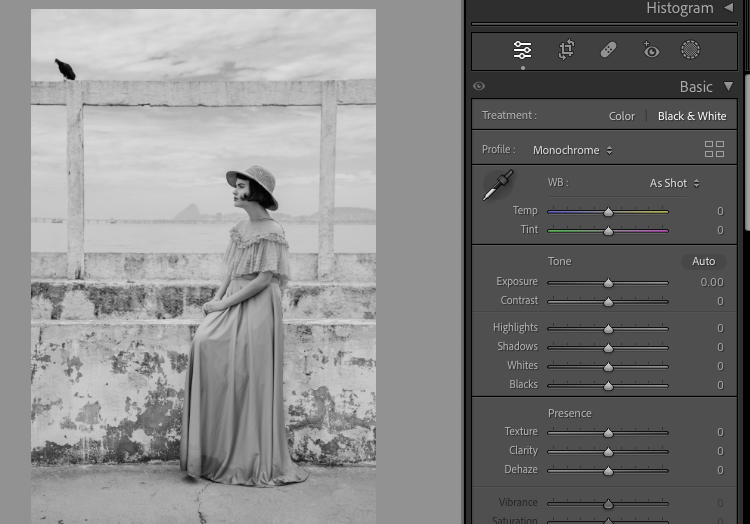Image resolution: width=750 pixels, height=524 pixels.
Task: Open the Profile Browser grid icon
Action: point(714,149)
